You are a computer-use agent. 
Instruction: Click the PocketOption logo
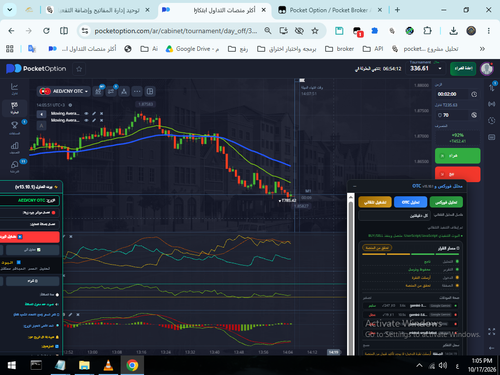[x=36, y=69]
